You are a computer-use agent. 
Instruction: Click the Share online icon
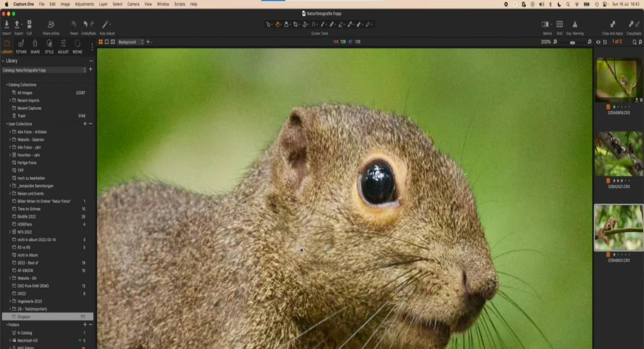(51, 25)
